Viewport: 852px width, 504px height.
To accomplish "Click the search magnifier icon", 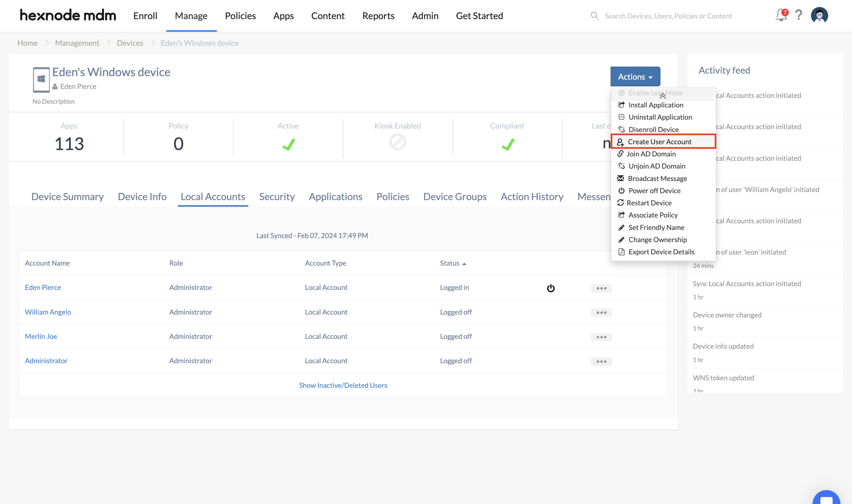I will click(x=594, y=16).
